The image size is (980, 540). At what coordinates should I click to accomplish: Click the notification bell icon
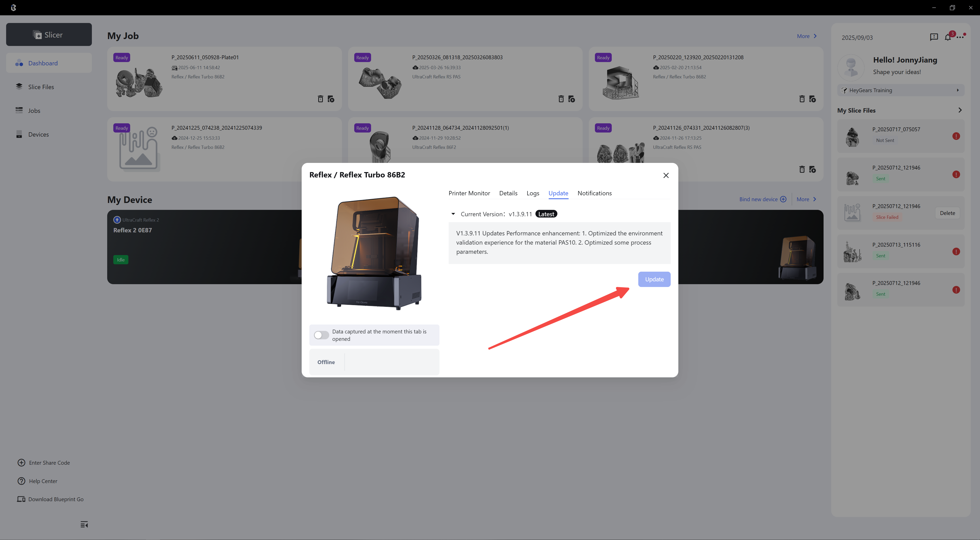[x=947, y=37]
